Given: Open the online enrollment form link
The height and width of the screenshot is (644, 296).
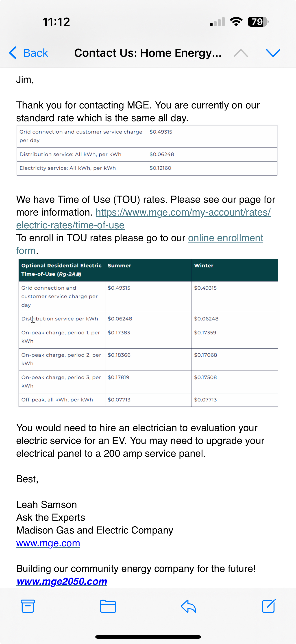Looking at the screenshot, I should coord(225,238).
